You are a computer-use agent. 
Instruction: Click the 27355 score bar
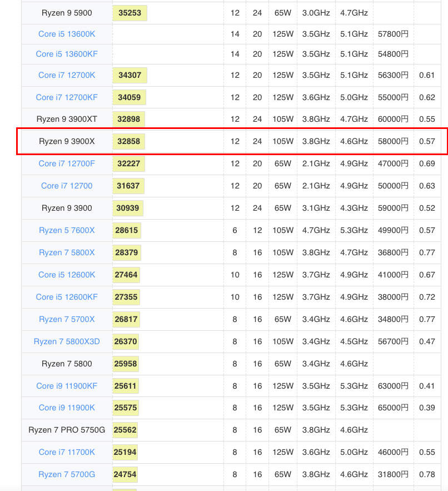pyautogui.click(x=126, y=297)
